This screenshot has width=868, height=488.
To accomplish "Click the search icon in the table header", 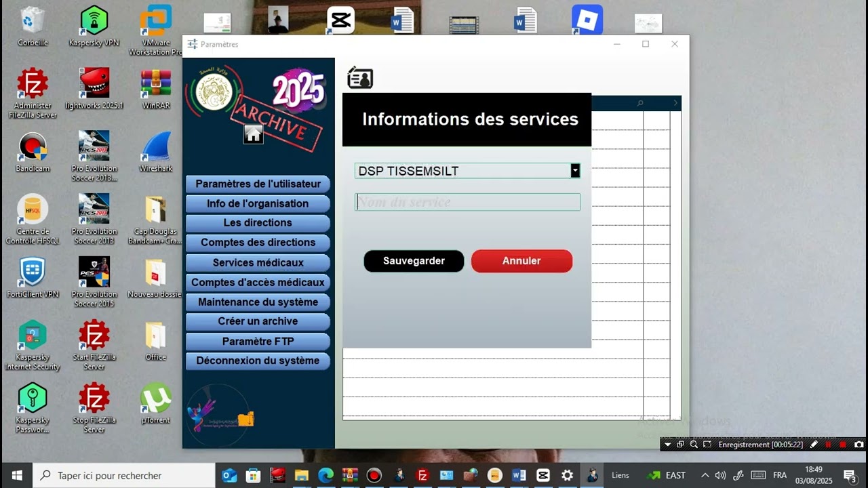I will (x=640, y=103).
